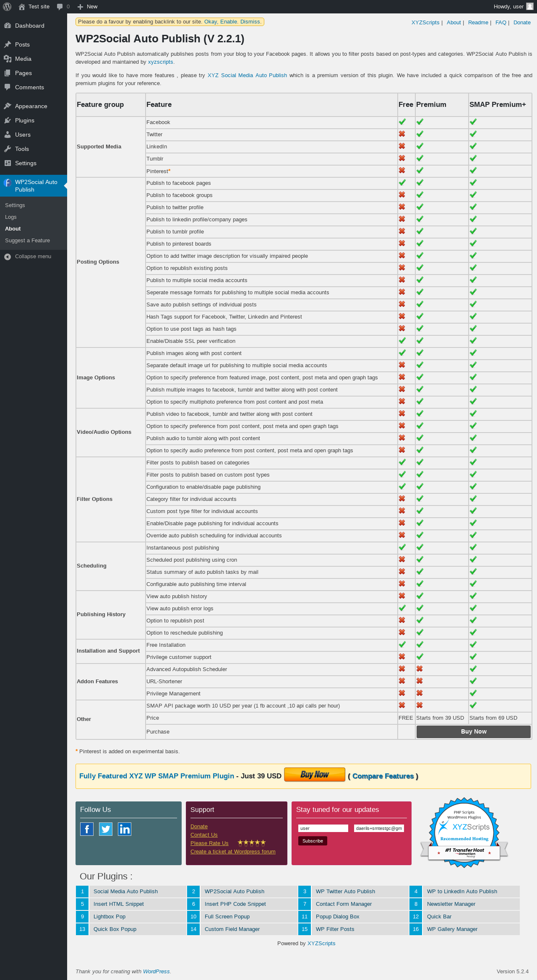
Task: Open the Twitter follow icon
Action: [x=106, y=829]
